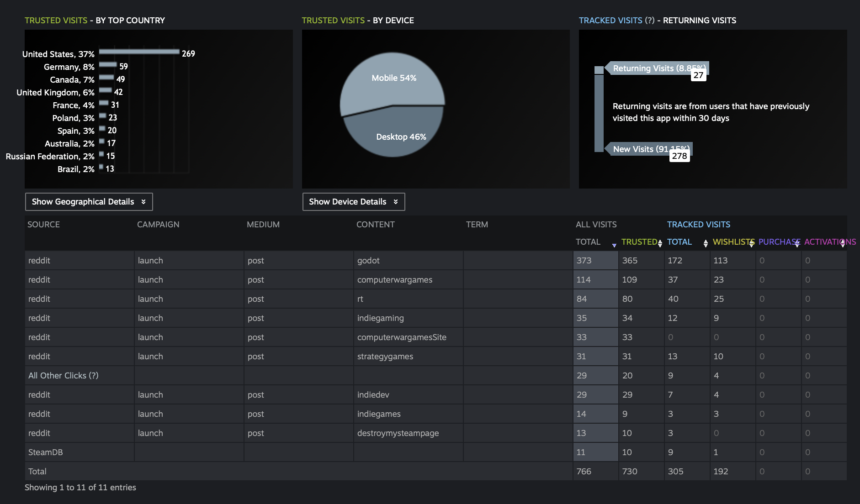The width and height of the screenshot is (860, 504).
Task: Click the Brazil, 2% label
Action: 76,169
